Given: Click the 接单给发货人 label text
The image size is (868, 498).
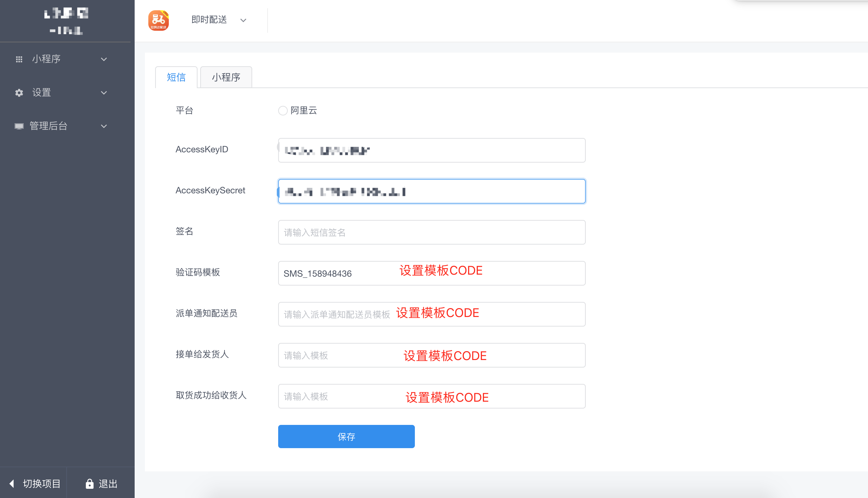Looking at the screenshot, I should pyautogui.click(x=202, y=354).
